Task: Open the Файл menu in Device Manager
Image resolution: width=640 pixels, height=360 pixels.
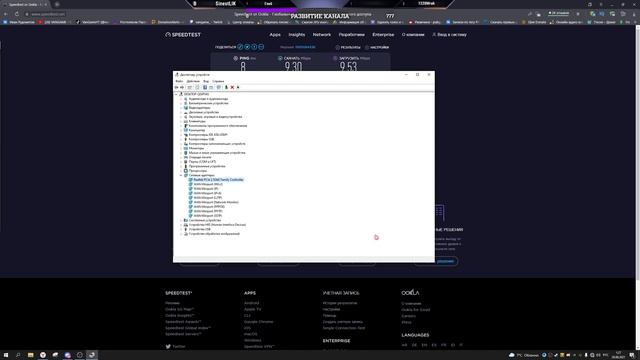Action: pos(179,81)
